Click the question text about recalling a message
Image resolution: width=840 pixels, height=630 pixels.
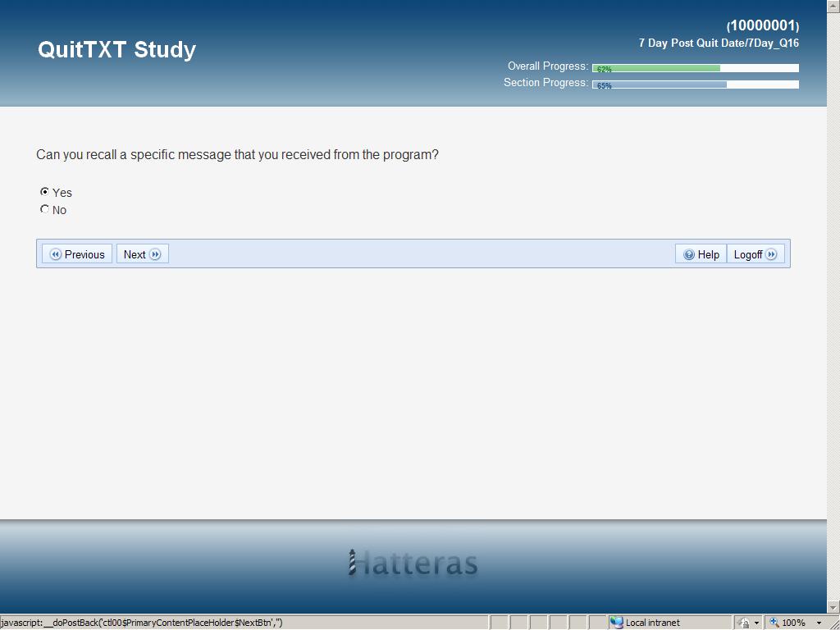point(237,155)
